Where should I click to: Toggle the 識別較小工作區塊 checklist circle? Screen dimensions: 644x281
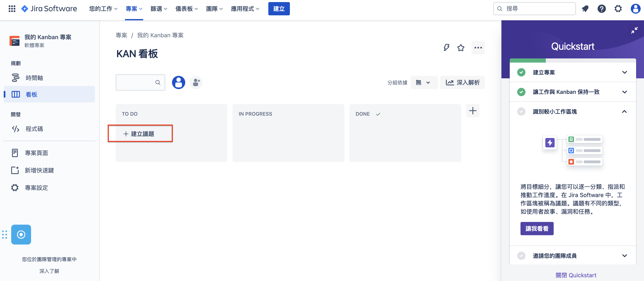point(521,111)
